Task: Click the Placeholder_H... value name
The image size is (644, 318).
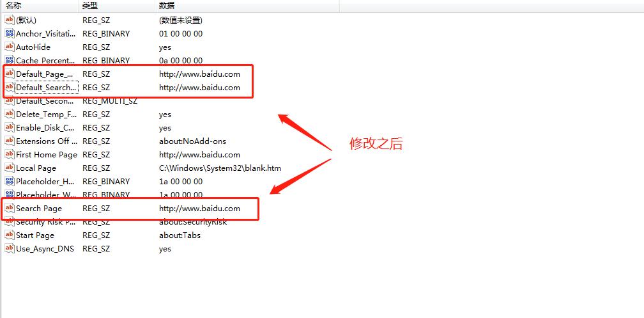Action: 45,182
